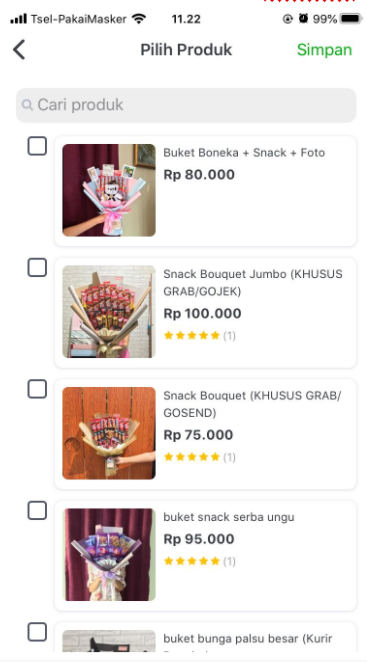Focus the Cari produk search field
This screenshot has height=662, width=367.
pyautogui.click(x=186, y=105)
